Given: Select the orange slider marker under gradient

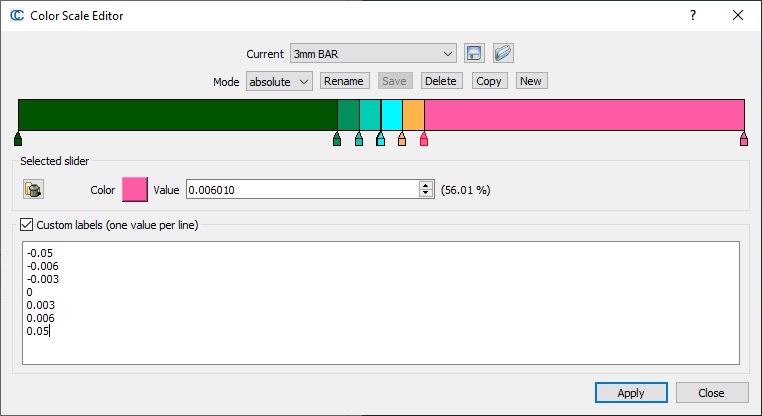Looking at the screenshot, I should [402, 140].
